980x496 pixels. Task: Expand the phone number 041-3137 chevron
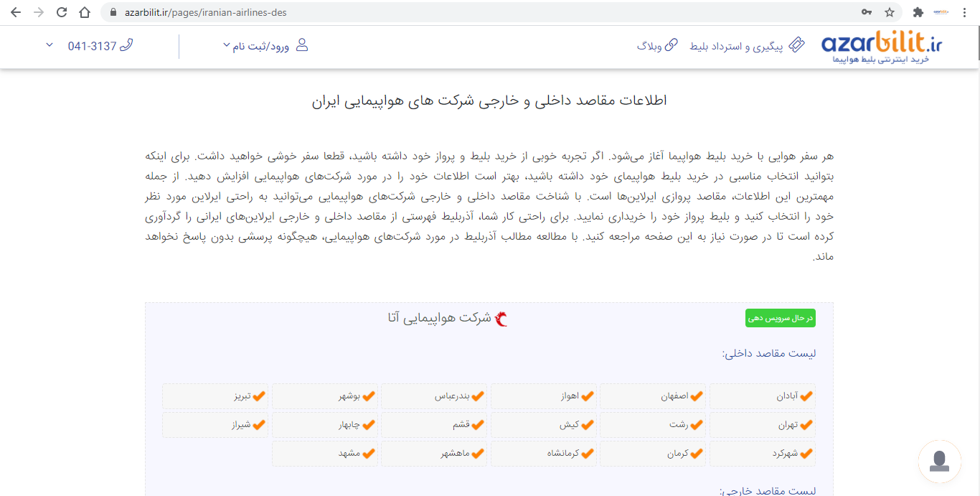50,45
